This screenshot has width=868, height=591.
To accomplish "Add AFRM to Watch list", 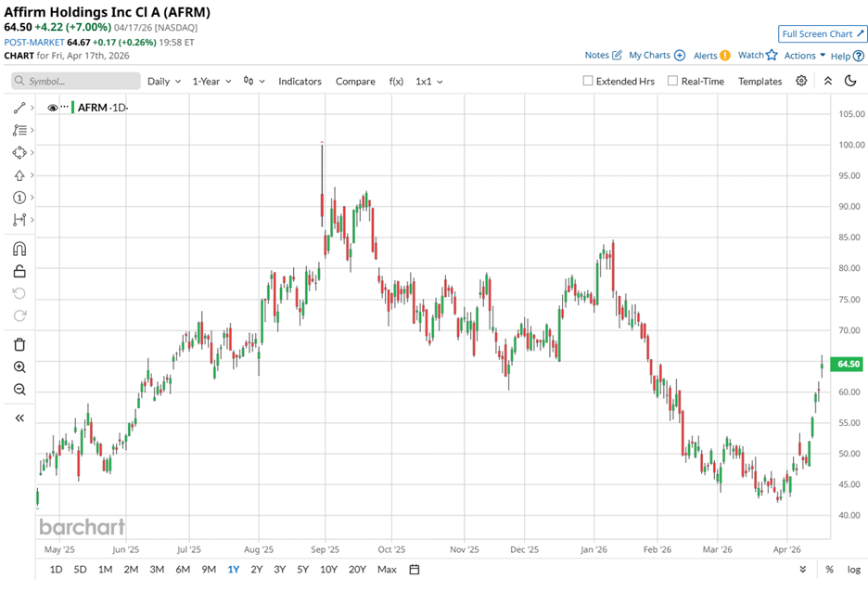I will [758, 55].
